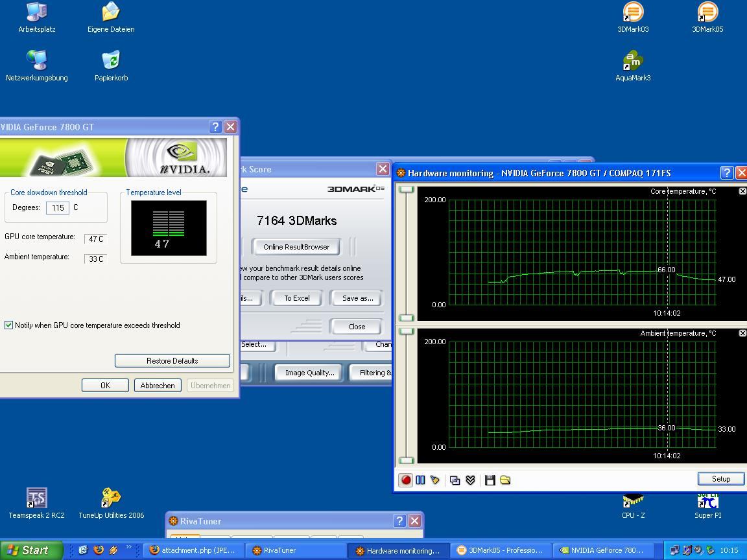Click the GPU core temperature field 47 C
This screenshot has width=747, height=560.
(x=96, y=239)
